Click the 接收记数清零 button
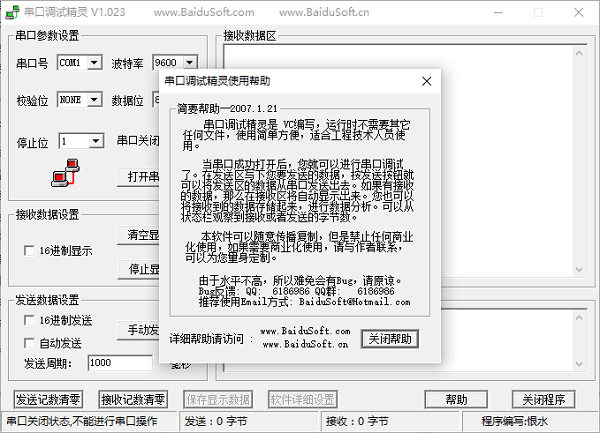The height and width of the screenshot is (433, 600). point(133,400)
